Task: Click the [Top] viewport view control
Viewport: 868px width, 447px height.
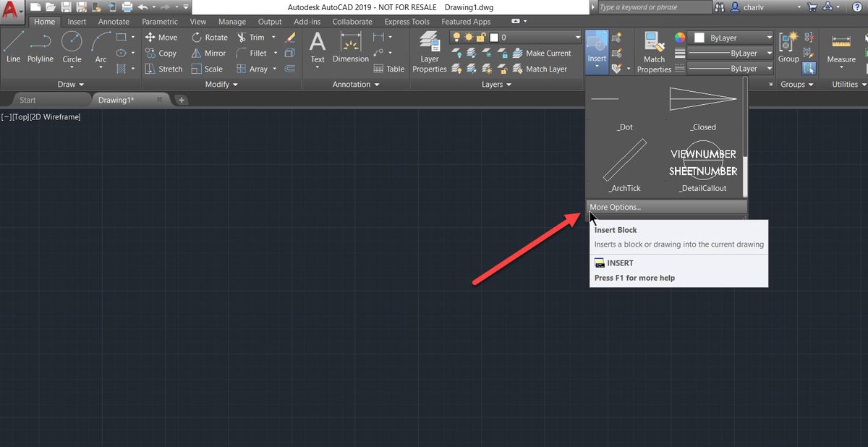Action: 21,116
